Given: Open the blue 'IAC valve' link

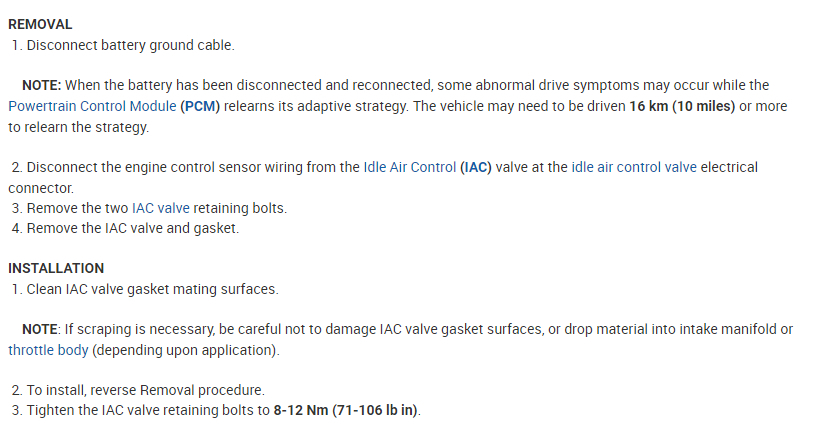Looking at the screenshot, I should point(160,208).
